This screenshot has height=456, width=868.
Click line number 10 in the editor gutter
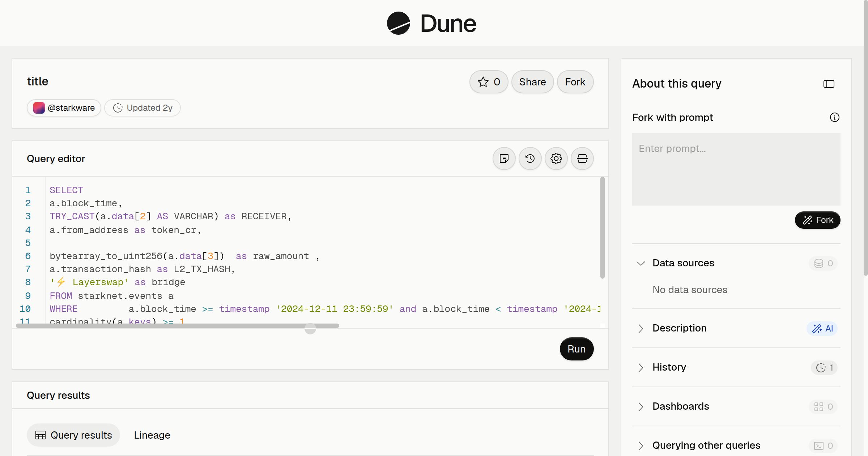(25, 309)
